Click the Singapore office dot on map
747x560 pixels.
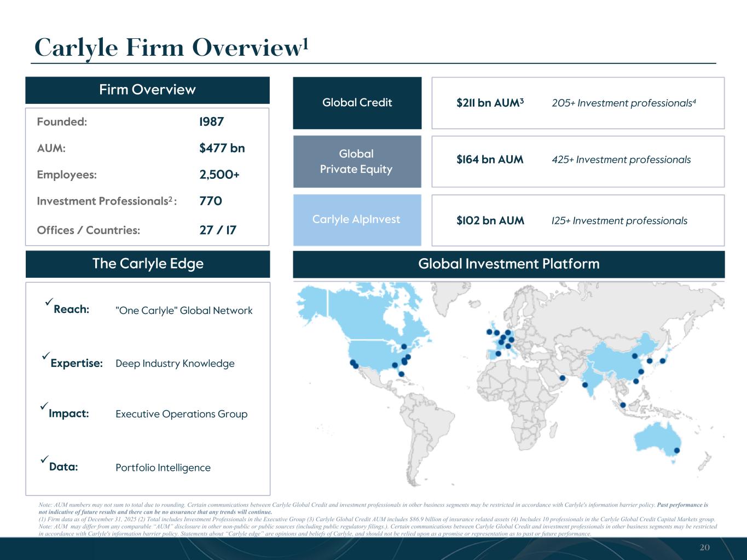(x=622, y=405)
